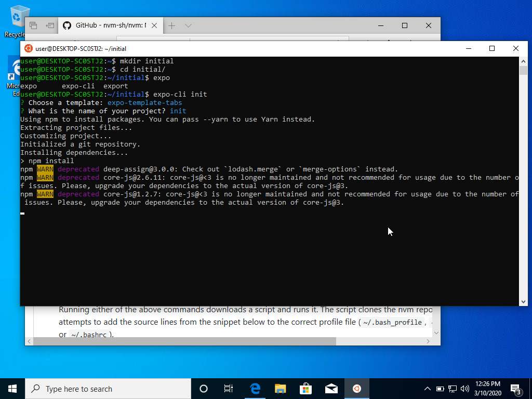The image size is (532, 399).
Task: Click the set-tabs-aside icon in Edge
Action: point(50,25)
